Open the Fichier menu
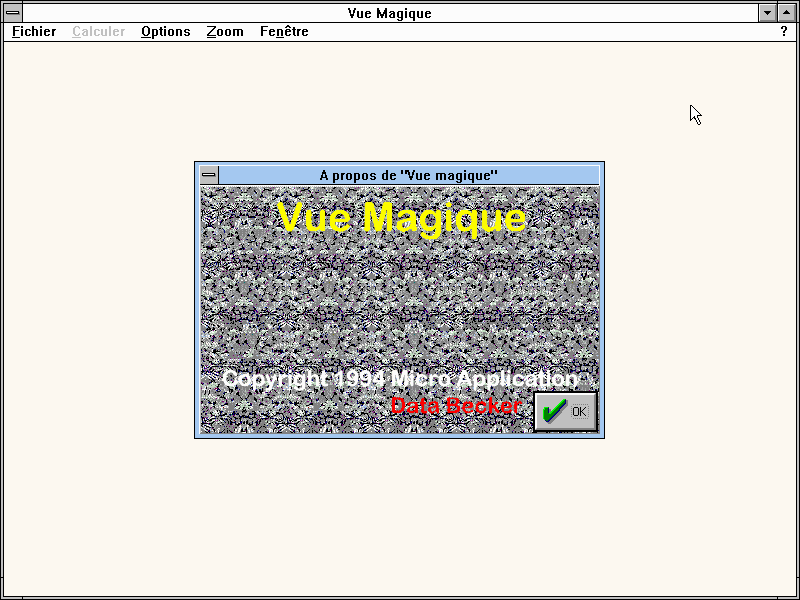 tap(34, 32)
